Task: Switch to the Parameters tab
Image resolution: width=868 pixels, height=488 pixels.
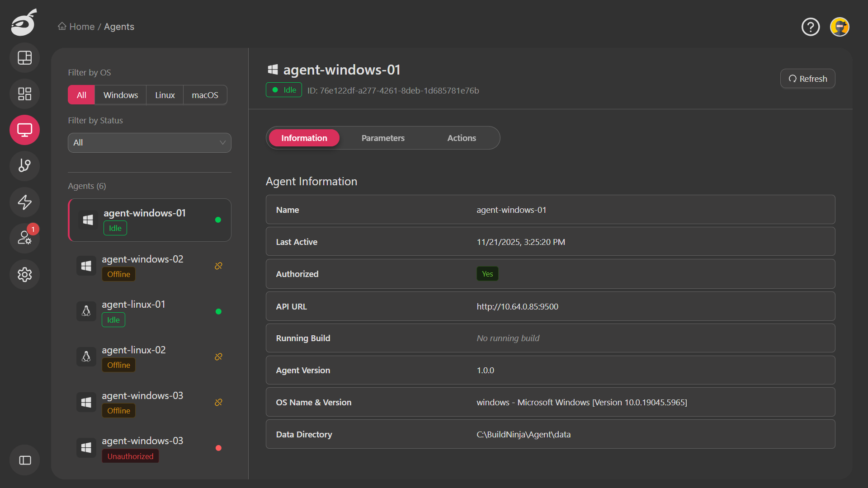Action: [x=383, y=138]
